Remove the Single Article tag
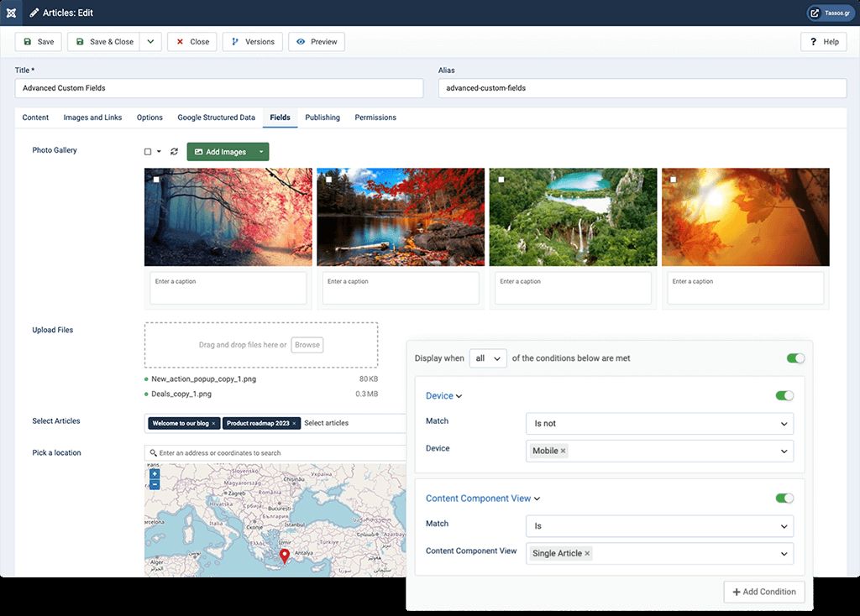This screenshot has height=616, width=860. [x=587, y=554]
